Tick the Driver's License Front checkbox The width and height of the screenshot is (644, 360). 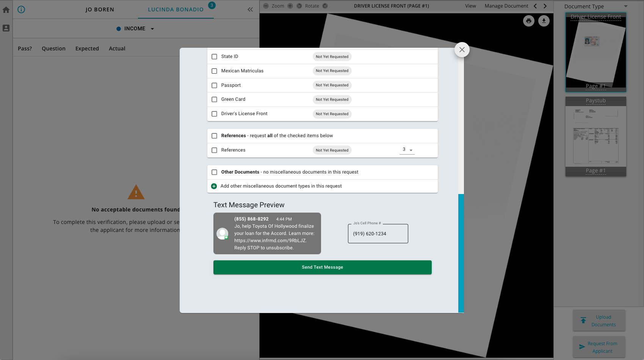click(x=214, y=114)
